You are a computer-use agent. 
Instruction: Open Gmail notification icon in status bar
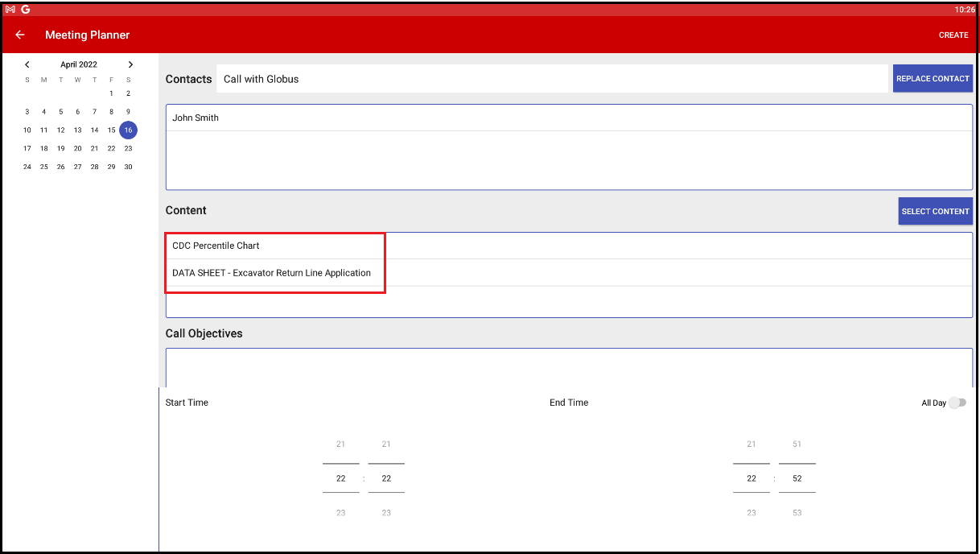(x=10, y=9)
